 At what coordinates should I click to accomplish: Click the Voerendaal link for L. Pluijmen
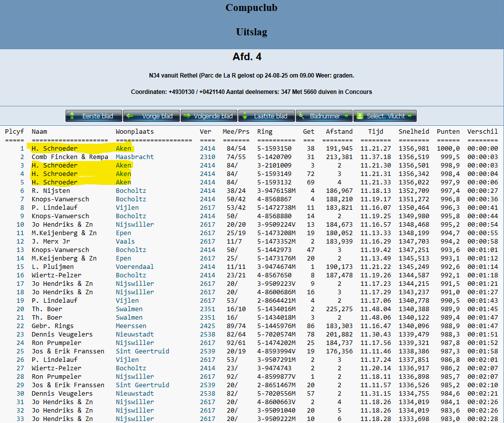pos(135,267)
